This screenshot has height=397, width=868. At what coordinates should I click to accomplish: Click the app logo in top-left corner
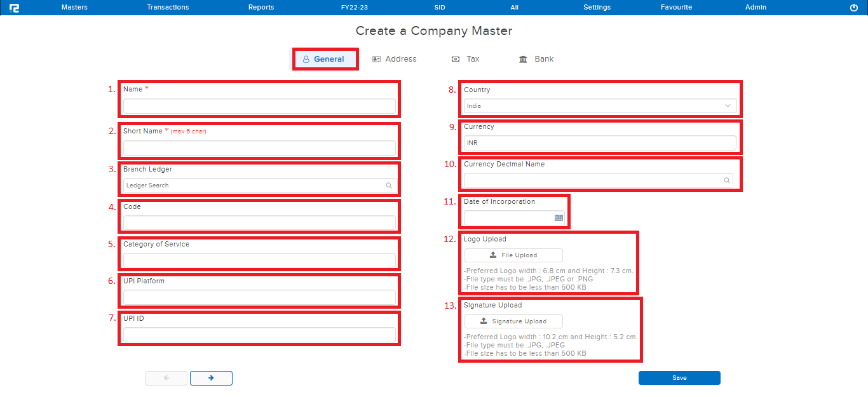pyautogui.click(x=14, y=8)
